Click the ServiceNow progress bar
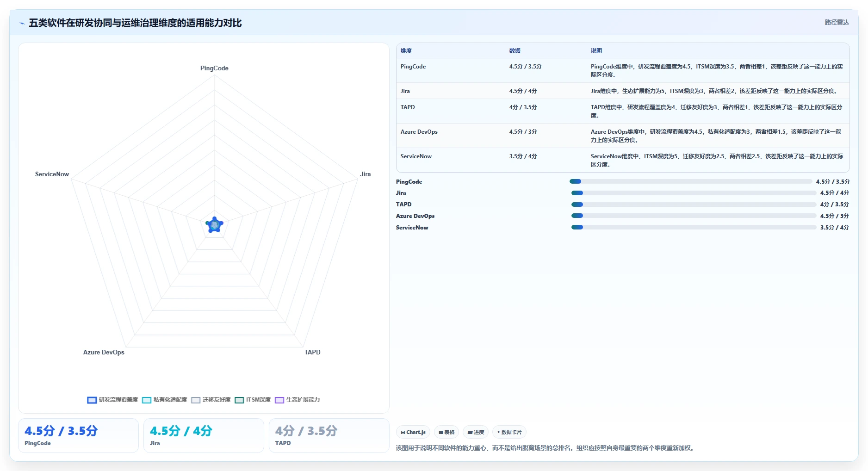The height and width of the screenshot is (471, 868). coord(694,227)
